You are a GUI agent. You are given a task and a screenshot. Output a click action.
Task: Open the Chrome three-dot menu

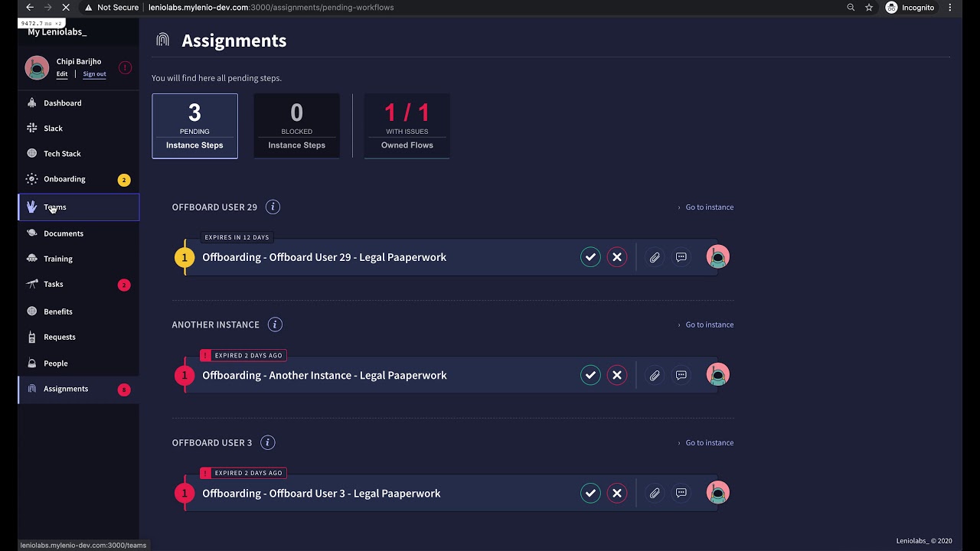tap(951, 8)
